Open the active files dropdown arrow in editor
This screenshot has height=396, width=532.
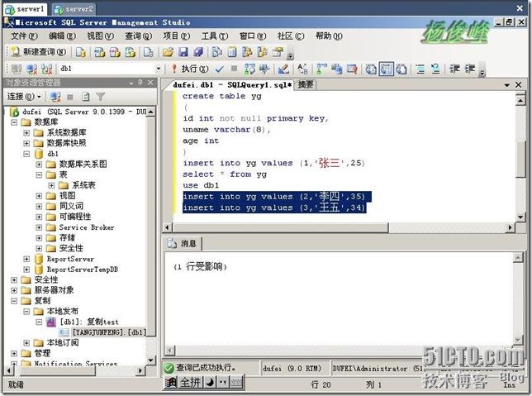point(507,85)
